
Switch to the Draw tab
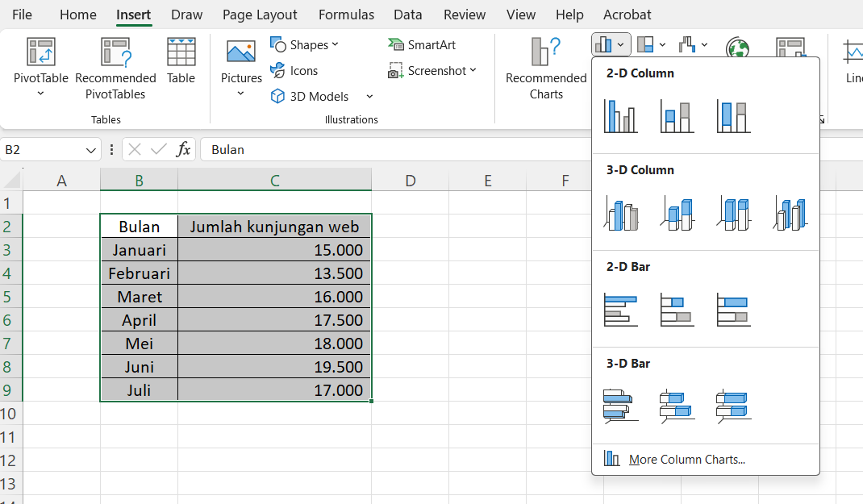[186, 15]
